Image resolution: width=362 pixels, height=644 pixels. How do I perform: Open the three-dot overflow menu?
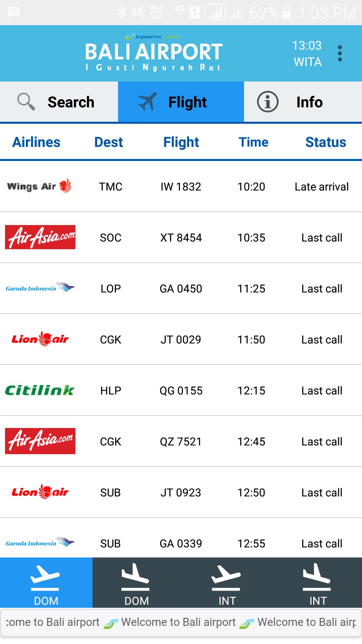[340, 54]
